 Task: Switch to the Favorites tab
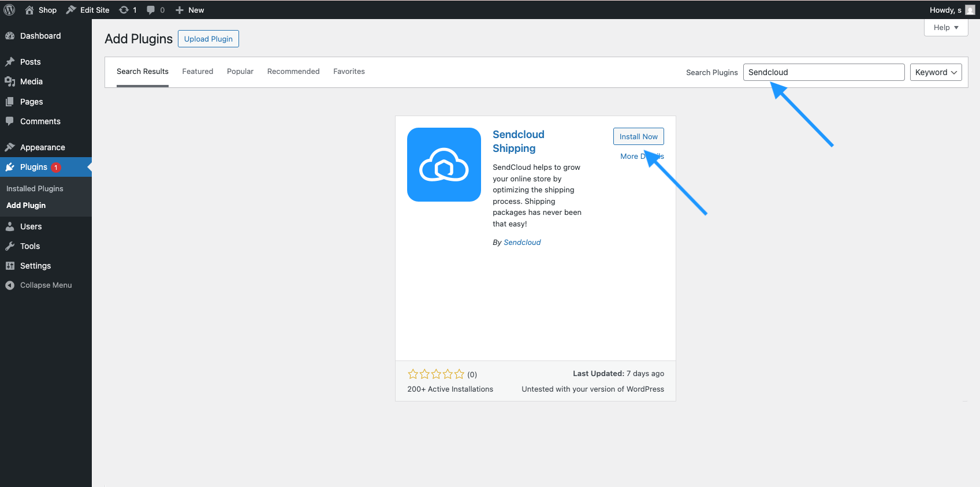tap(349, 72)
